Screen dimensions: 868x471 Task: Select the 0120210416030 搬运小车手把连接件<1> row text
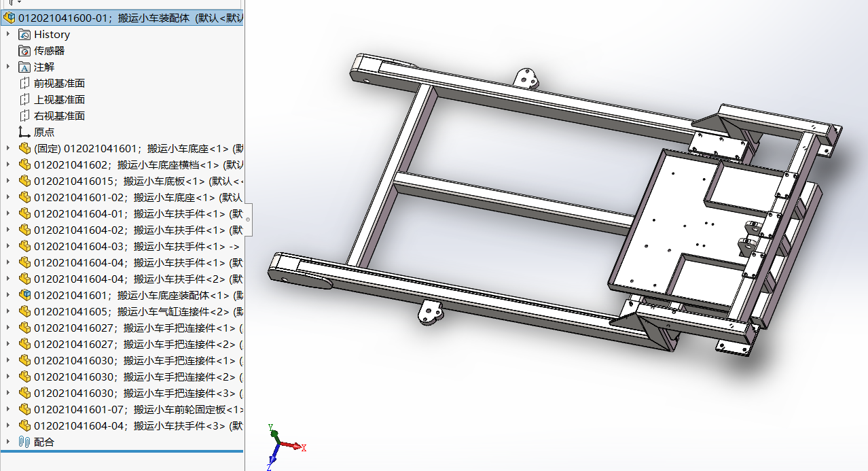click(139, 361)
